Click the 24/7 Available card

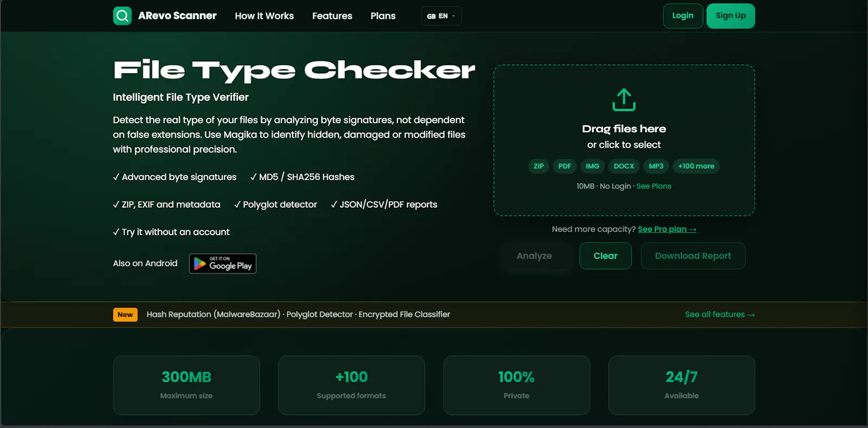click(x=681, y=385)
